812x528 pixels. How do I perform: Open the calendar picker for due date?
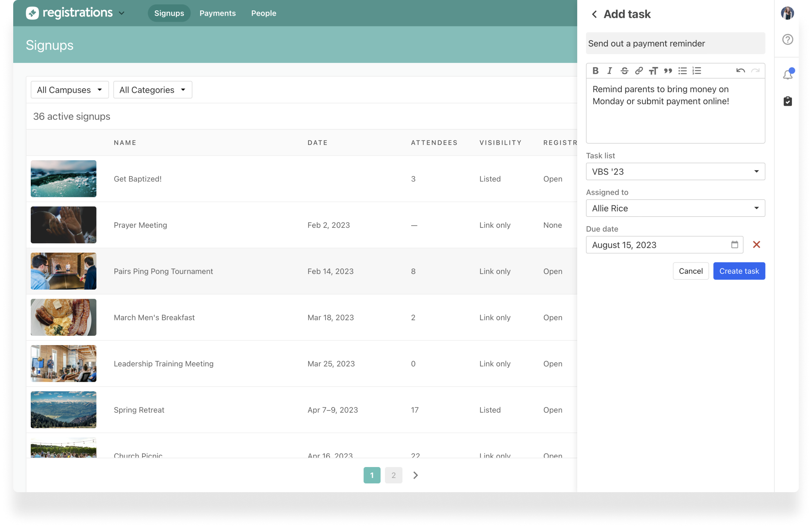click(x=734, y=245)
